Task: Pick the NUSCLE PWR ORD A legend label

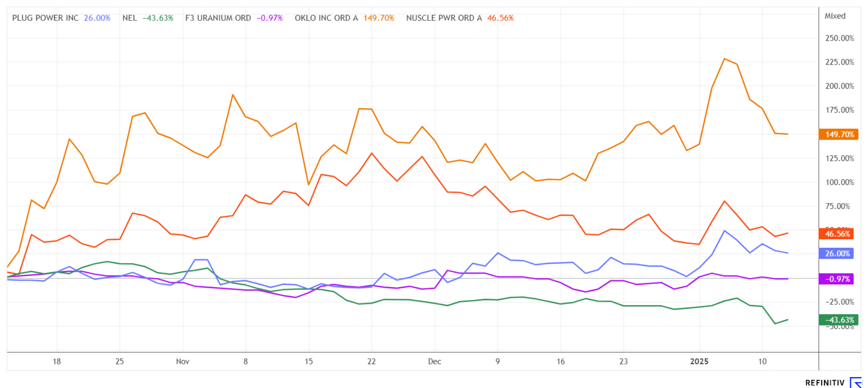Action: [444, 18]
